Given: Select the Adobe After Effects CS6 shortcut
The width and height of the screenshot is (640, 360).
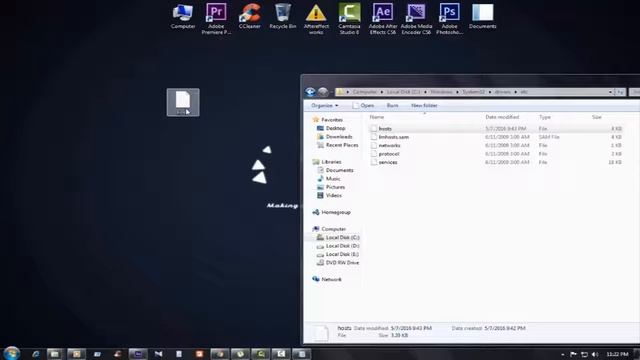Looking at the screenshot, I should tap(382, 18).
